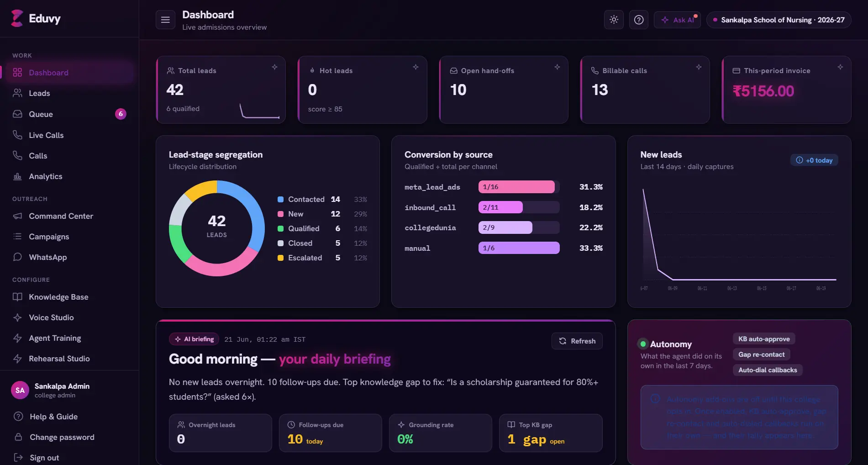Click the manual source row
The image size is (868, 465).
click(504, 248)
